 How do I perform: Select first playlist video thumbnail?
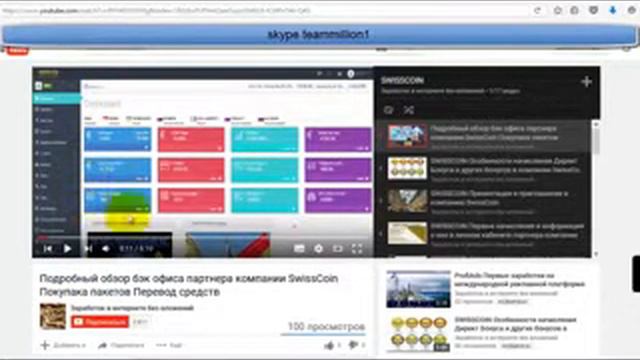[x=407, y=135]
